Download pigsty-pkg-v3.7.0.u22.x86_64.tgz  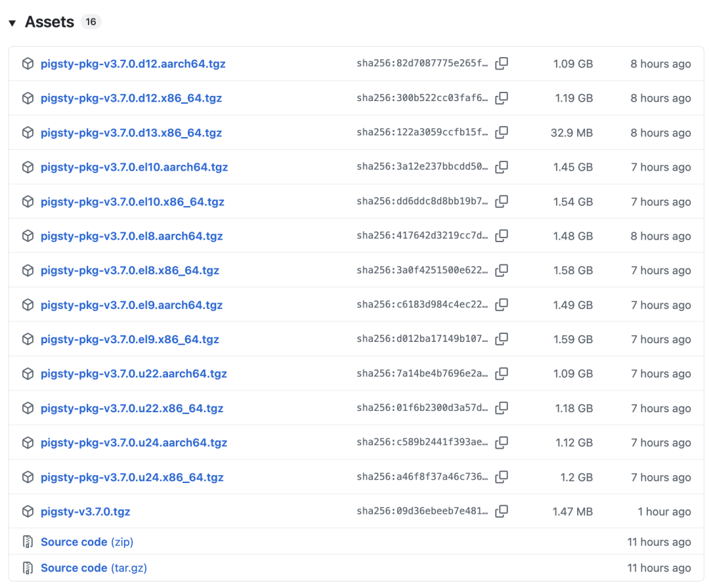(132, 408)
